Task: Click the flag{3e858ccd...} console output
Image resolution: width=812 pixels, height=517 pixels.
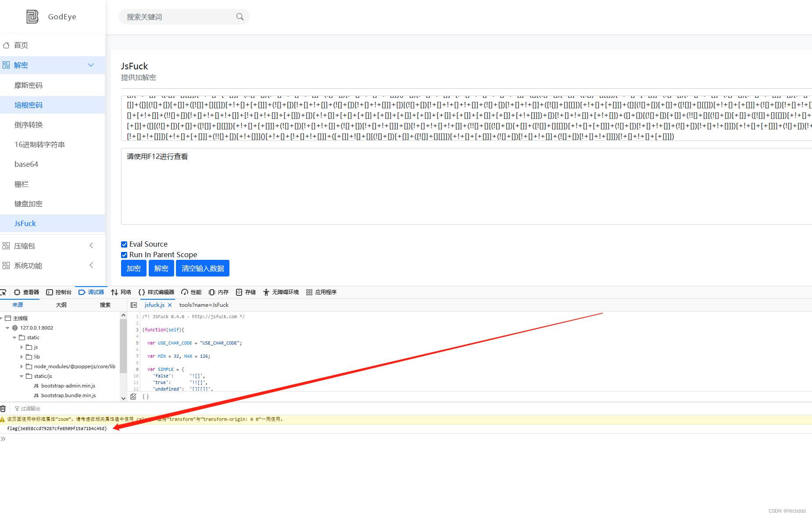Action: (x=57, y=428)
